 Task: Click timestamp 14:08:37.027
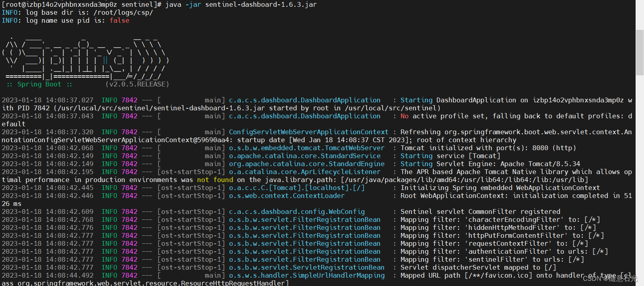tap(69, 100)
